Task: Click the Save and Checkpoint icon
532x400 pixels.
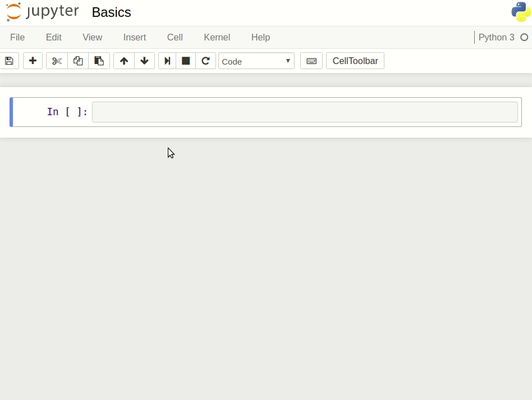Action: coord(9,61)
